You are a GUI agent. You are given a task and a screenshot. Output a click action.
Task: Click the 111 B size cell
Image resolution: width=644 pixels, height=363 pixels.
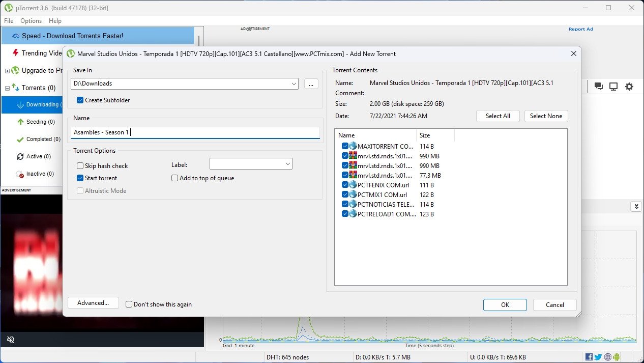point(427,185)
